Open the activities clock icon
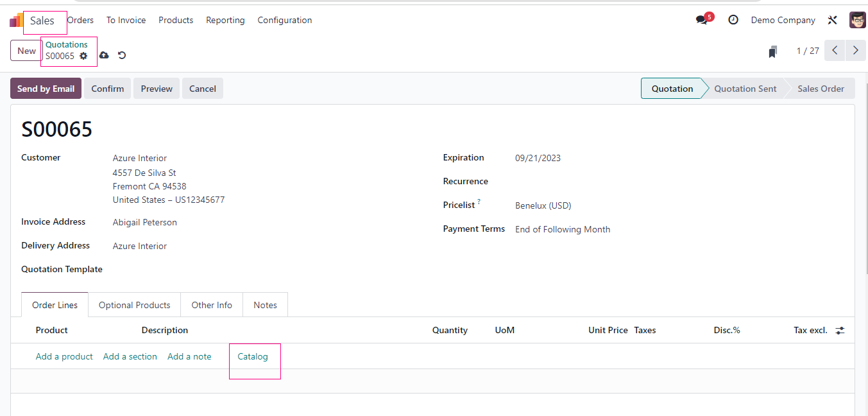This screenshot has width=868, height=416. tap(733, 20)
